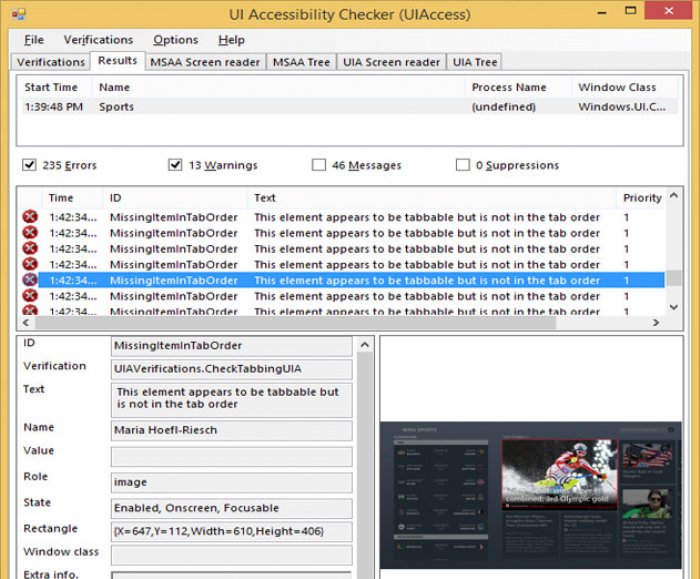The width and height of the screenshot is (700, 579).
Task: Click the Name field containing Maria Hoefl-Riesch
Action: click(x=232, y=430)
